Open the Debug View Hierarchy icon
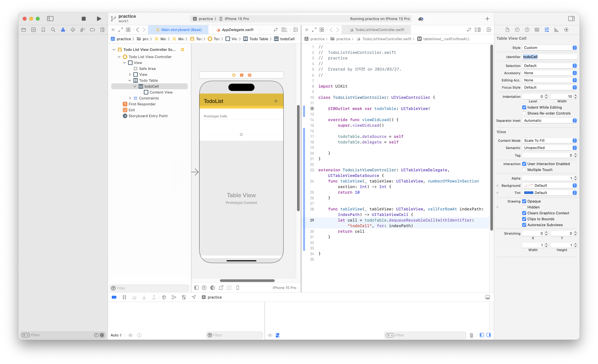The height and width of the screenshot is (364, 598). coord(164,297)
